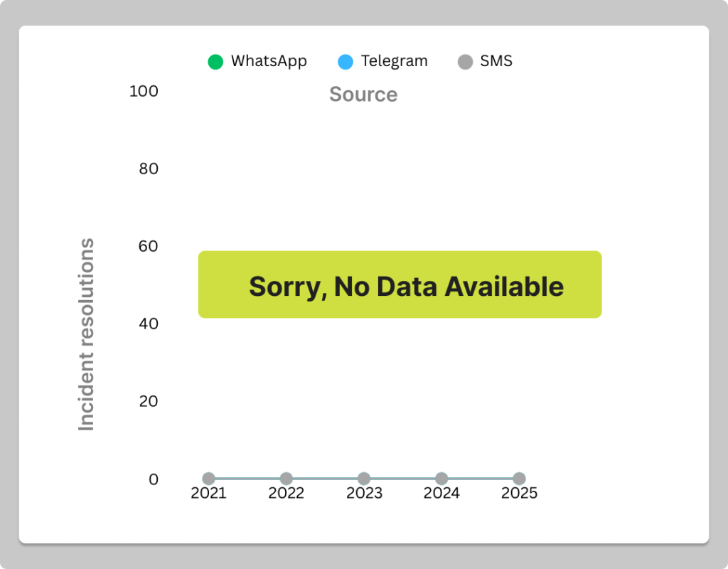This screenshot has width=728, height=569.
Task: Click the 2025 x-axis label
Action: pyautogui.click(x=519, y=494)
